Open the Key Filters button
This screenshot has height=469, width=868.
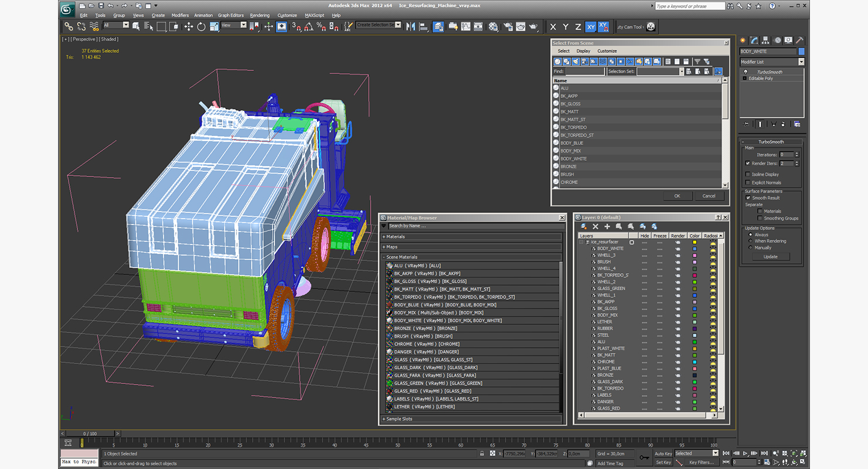coord(701,463)
